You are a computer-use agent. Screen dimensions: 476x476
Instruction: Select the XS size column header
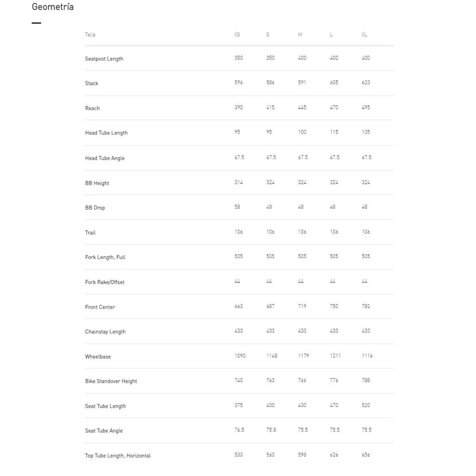pyautogui.click(x=237, y=35)
